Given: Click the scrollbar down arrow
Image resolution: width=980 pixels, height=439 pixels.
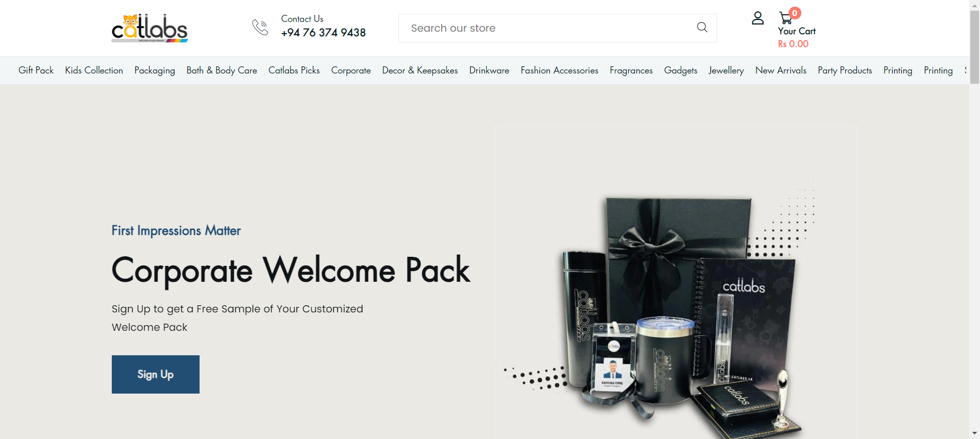Looking at the screenshot, I should pyautogui.click(x=975, y=433).
